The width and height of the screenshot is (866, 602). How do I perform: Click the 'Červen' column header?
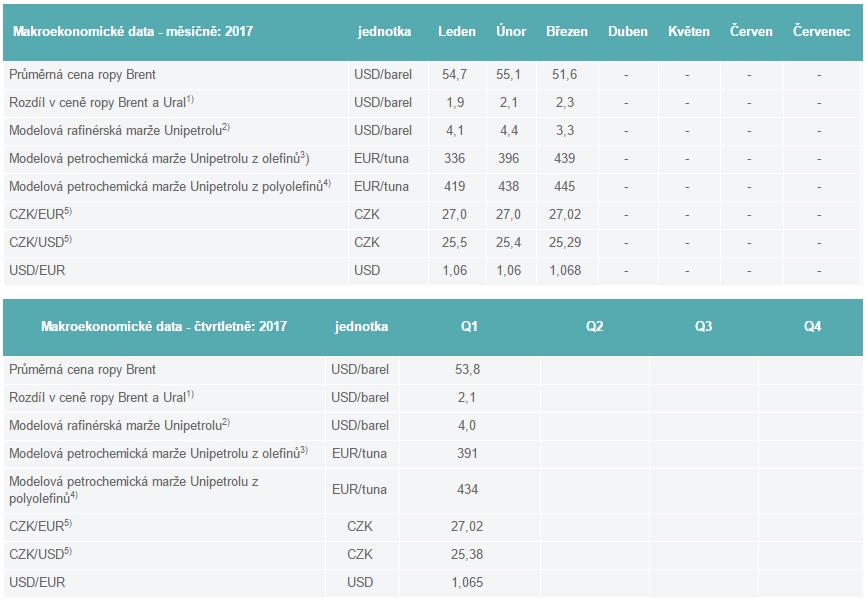click(x=751, y=31)
